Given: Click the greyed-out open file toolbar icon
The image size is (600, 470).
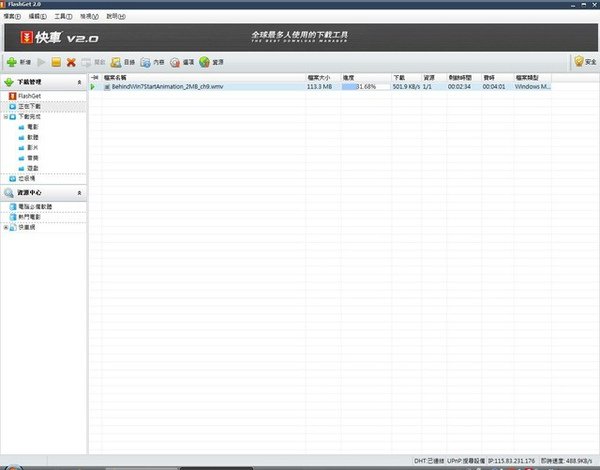Looking at the screenshot, I should 86,62.
